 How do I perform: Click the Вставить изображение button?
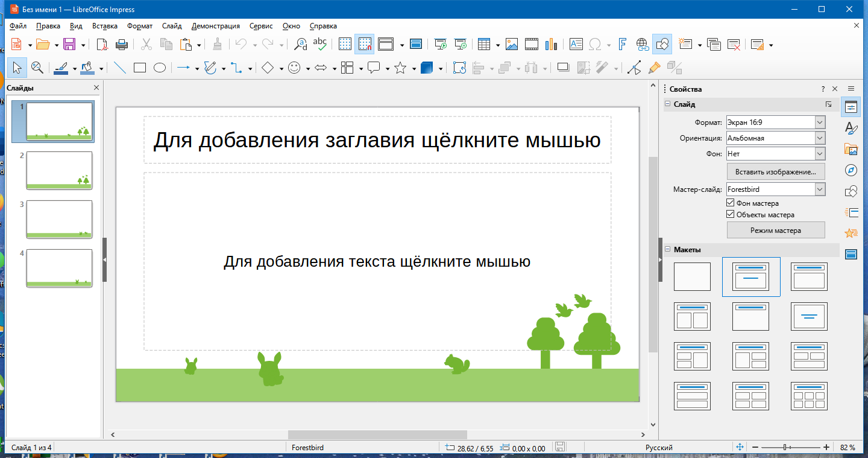pos(776,171)
